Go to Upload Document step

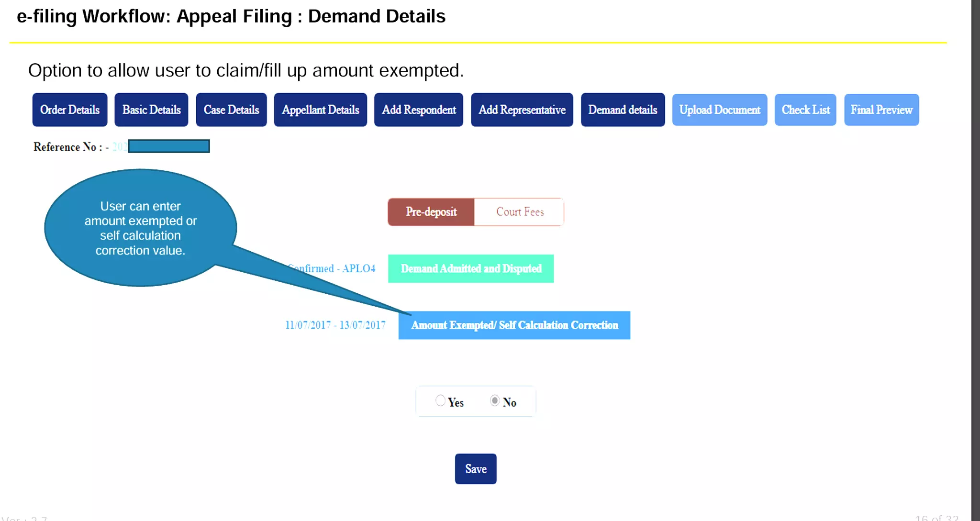tap(720, 110)
